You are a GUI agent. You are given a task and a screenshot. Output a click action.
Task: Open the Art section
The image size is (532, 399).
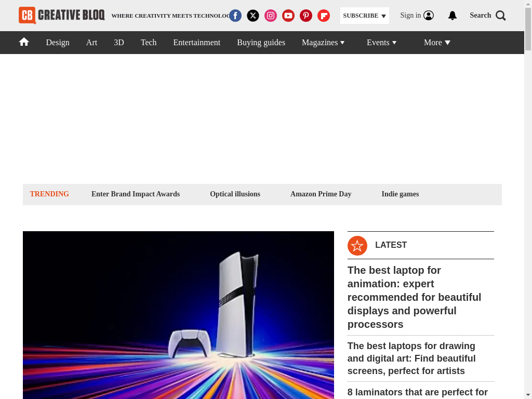pos(91,43)
